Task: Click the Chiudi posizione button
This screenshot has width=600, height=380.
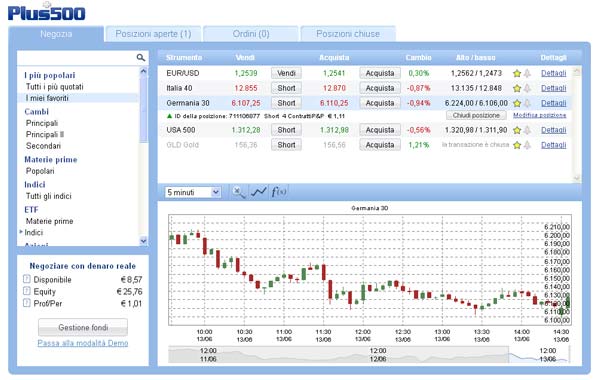Action: (x=476, y=115)
